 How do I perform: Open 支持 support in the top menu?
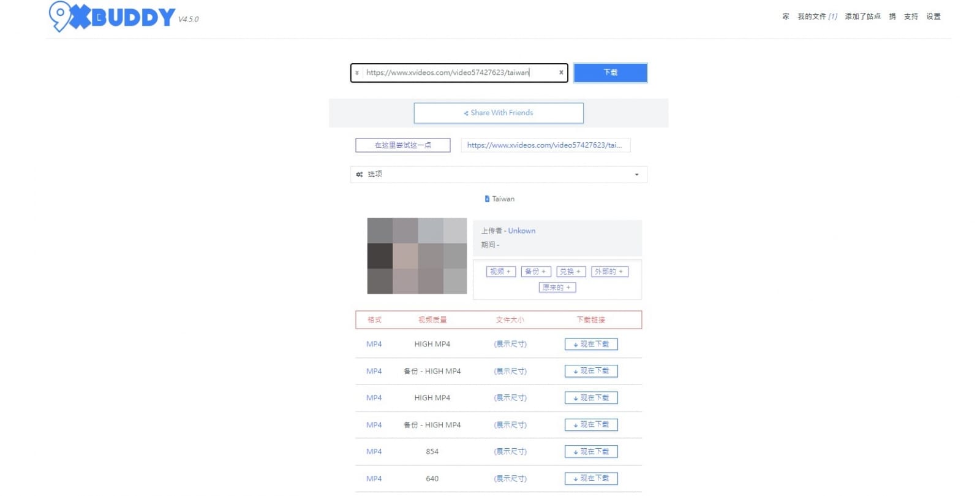click(911, 17)
